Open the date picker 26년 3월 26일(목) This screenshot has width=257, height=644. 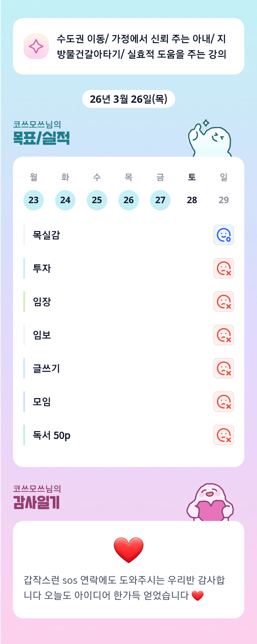[x=128, y=99]
